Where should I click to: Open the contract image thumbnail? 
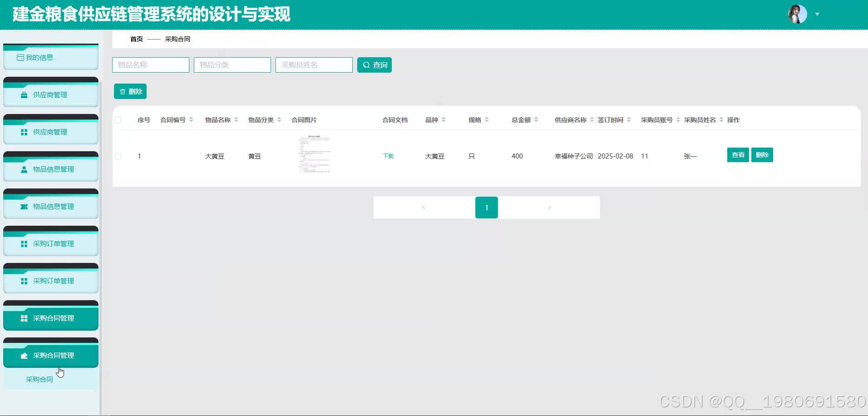314,154
